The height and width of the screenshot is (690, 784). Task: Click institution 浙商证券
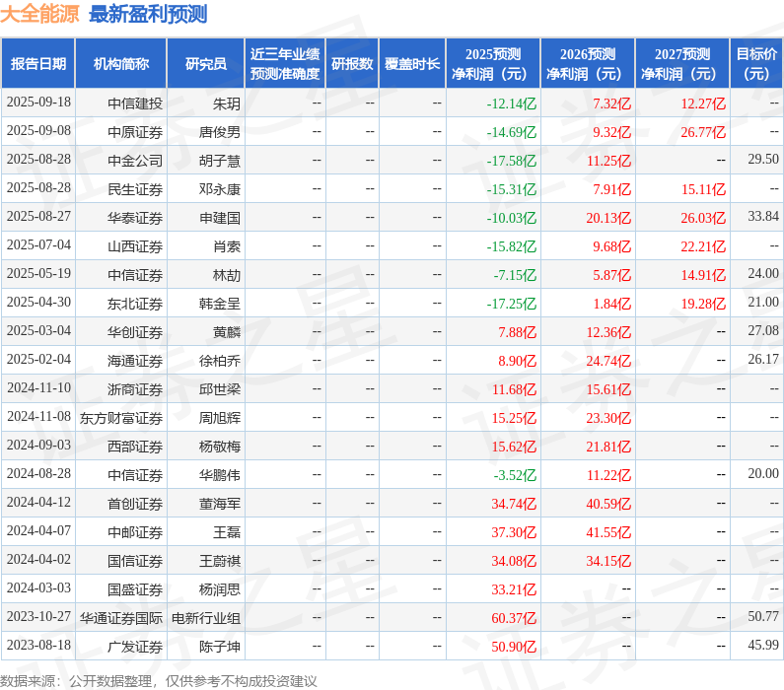pos(135,389)
